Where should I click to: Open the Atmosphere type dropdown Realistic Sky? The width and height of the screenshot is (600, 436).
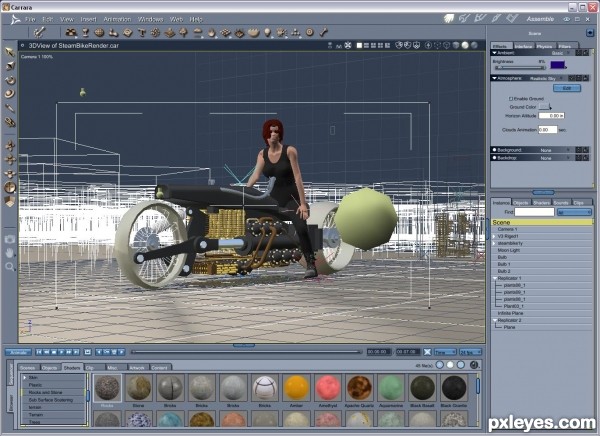[546, 78]
